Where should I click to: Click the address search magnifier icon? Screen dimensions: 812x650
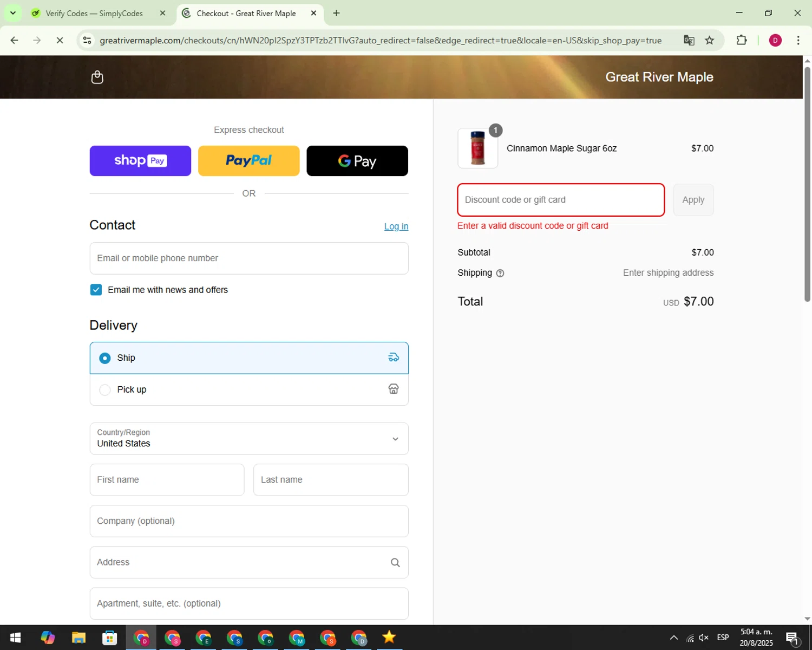point(395,562)
